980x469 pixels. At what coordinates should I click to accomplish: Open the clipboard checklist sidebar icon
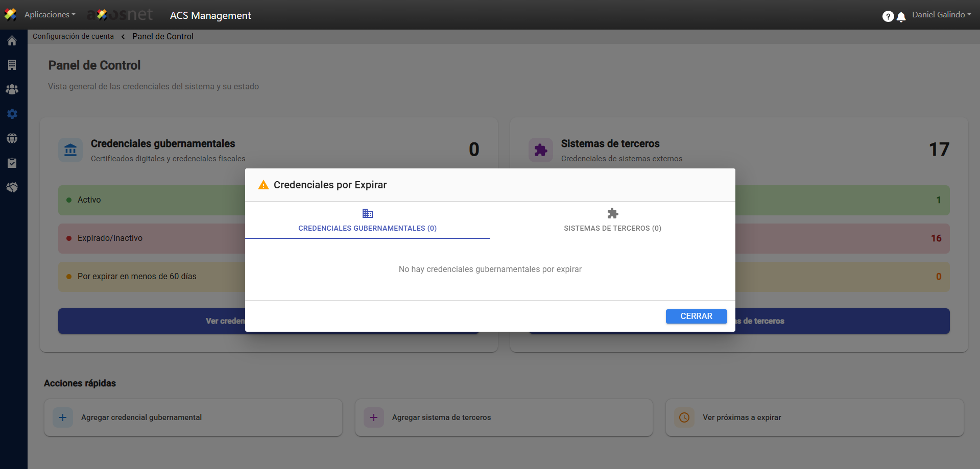pos(12,163)
